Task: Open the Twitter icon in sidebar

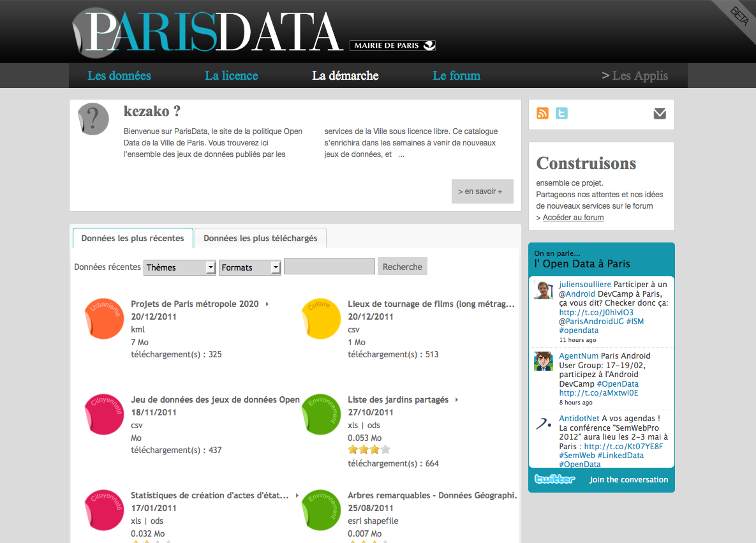Action: (561, 114)
